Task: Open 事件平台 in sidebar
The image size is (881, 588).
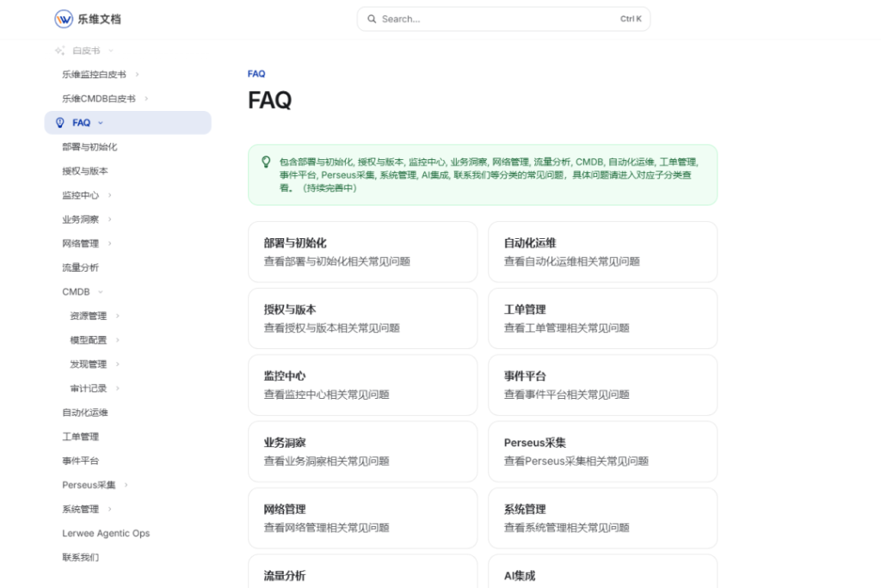Action: (80, 461)
